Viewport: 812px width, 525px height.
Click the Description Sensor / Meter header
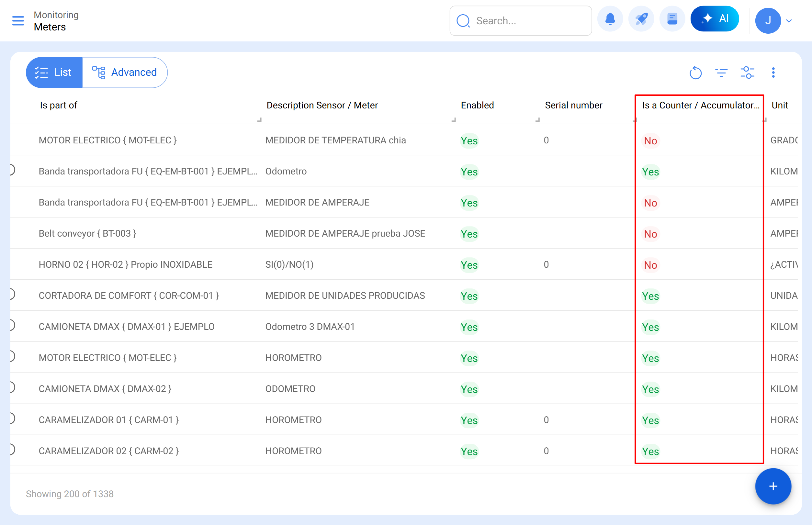pyautogui.click(x=321, y=105)
